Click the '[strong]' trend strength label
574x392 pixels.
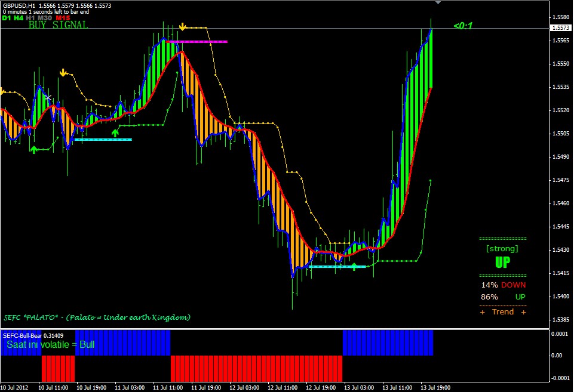502,249
